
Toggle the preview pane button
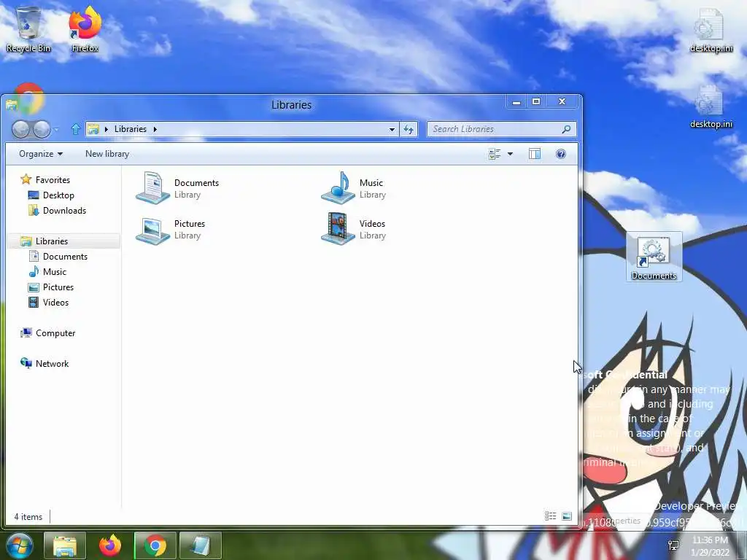tap(535, 154)
